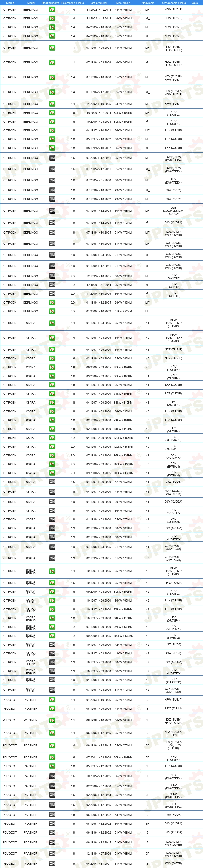The height and width of the screenshot is (868, 203).
Task: Click diesel icon in Xsara 161A (XUD7) row
Action: pyautogui.click(x=52, y=492)
